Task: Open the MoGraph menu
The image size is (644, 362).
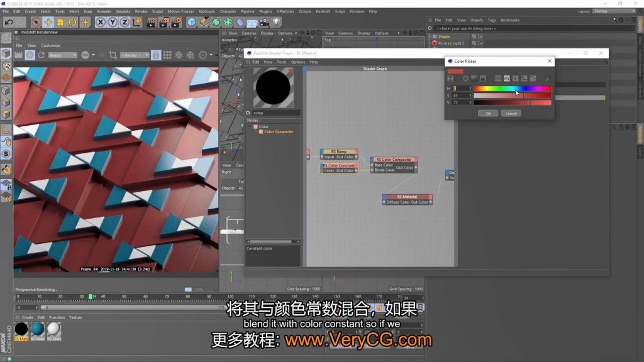Action: (x=206, y=11)
